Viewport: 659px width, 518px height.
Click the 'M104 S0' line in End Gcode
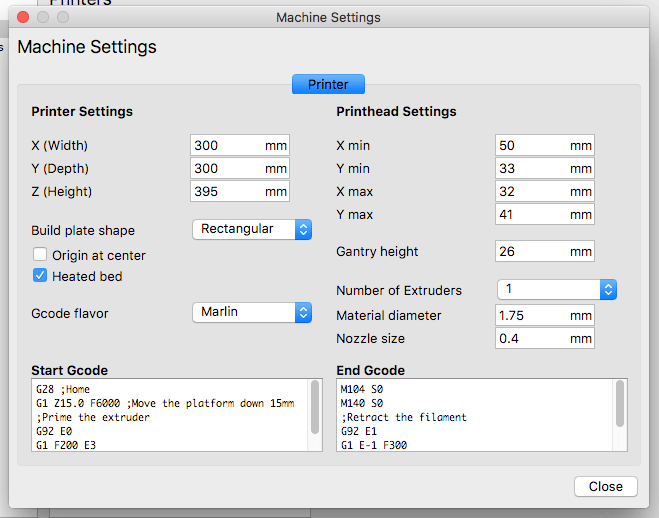click(x=362, y=389)
